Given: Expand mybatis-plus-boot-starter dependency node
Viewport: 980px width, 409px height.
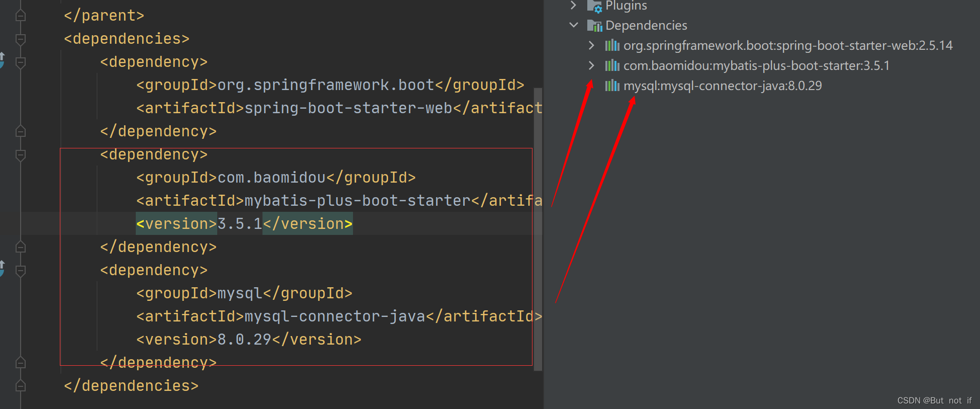Looking at the screenshot, I should tap(592, 65).
